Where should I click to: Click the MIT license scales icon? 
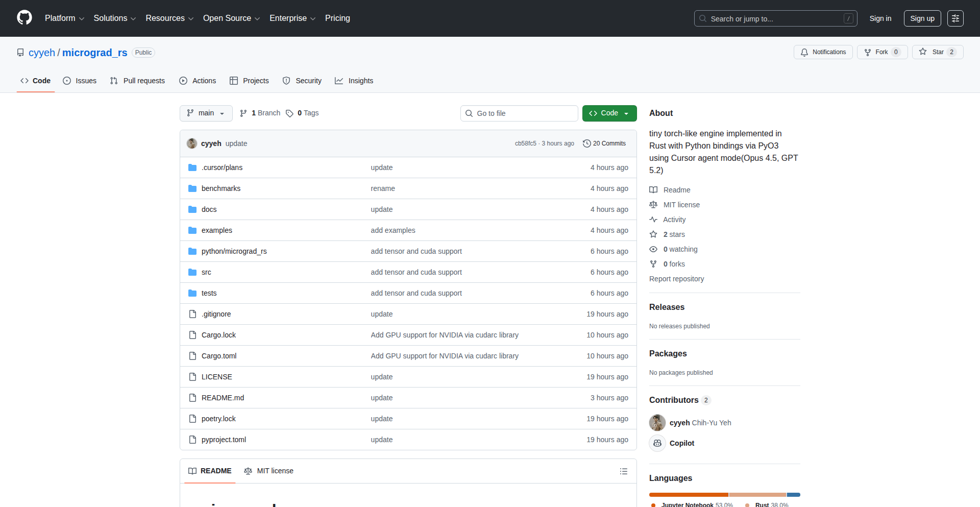click(653, 204)
